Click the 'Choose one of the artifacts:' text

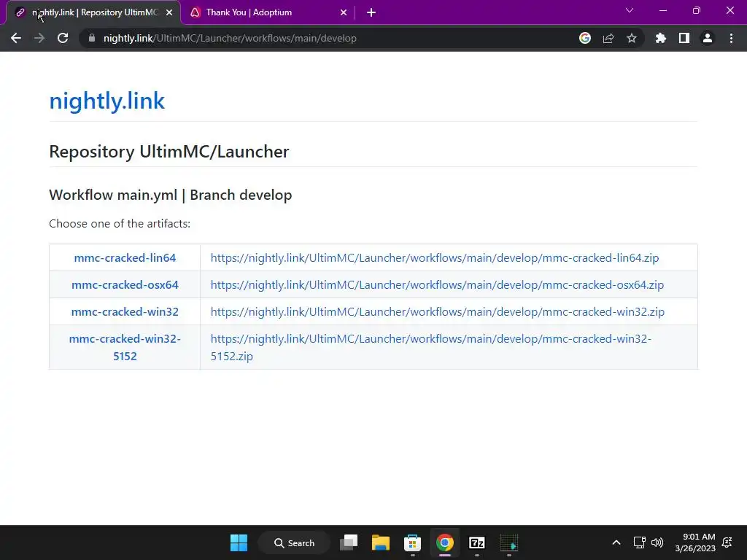(120, 223)
